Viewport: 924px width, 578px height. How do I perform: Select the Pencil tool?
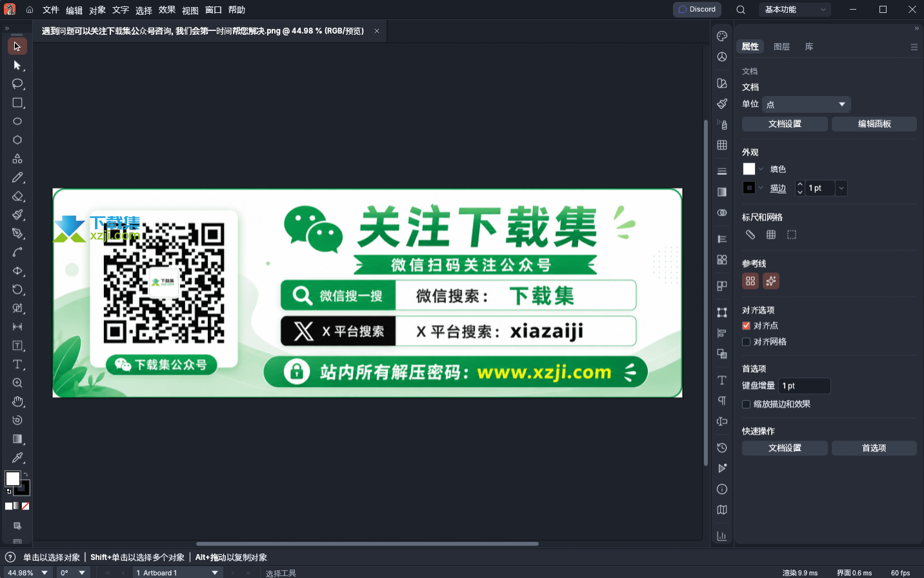(x=17, y=177)
